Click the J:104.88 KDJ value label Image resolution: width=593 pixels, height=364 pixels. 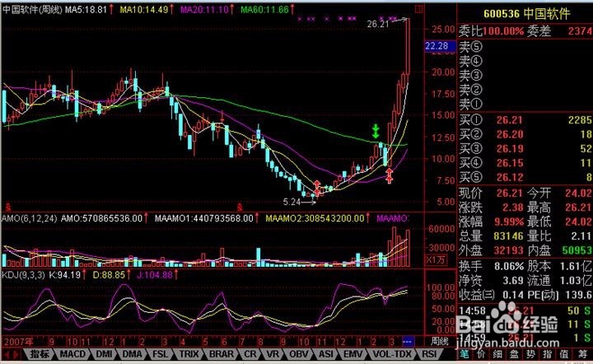(x=154, y=275)
